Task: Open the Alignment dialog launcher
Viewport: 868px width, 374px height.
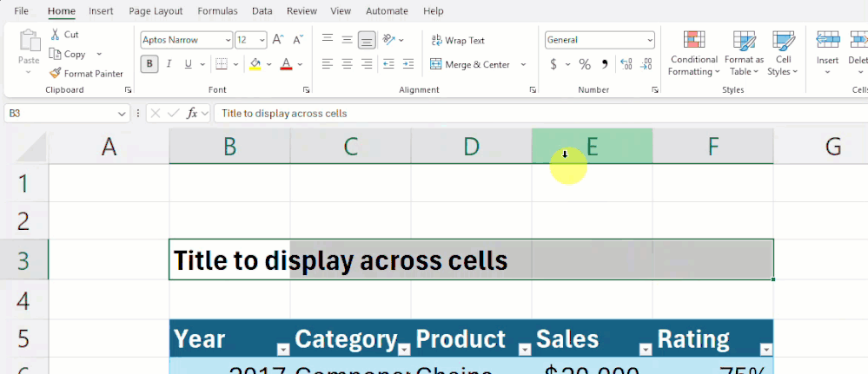Action: click(x=533, y=89)
